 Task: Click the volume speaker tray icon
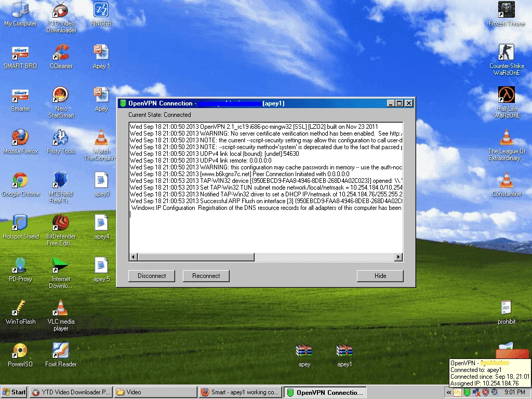(x=495, y=392)
